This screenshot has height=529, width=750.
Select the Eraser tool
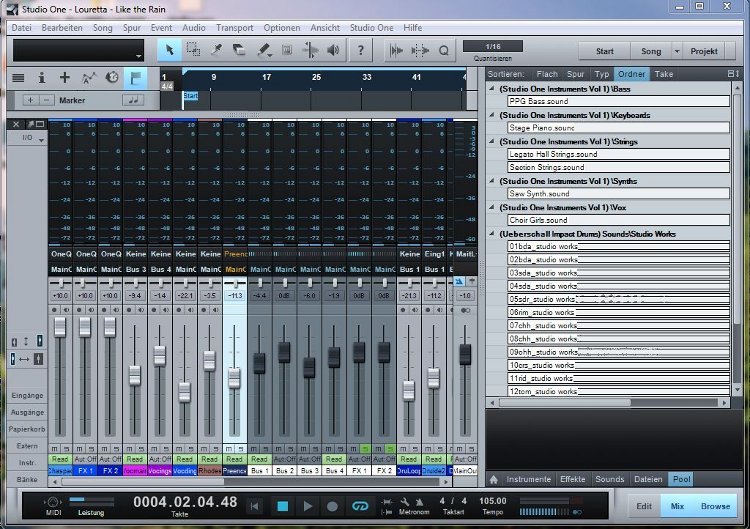coord(239,50)
